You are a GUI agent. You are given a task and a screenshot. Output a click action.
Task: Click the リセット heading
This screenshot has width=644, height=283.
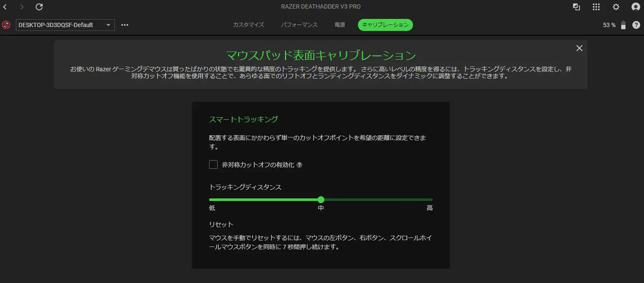pos(221,224)
